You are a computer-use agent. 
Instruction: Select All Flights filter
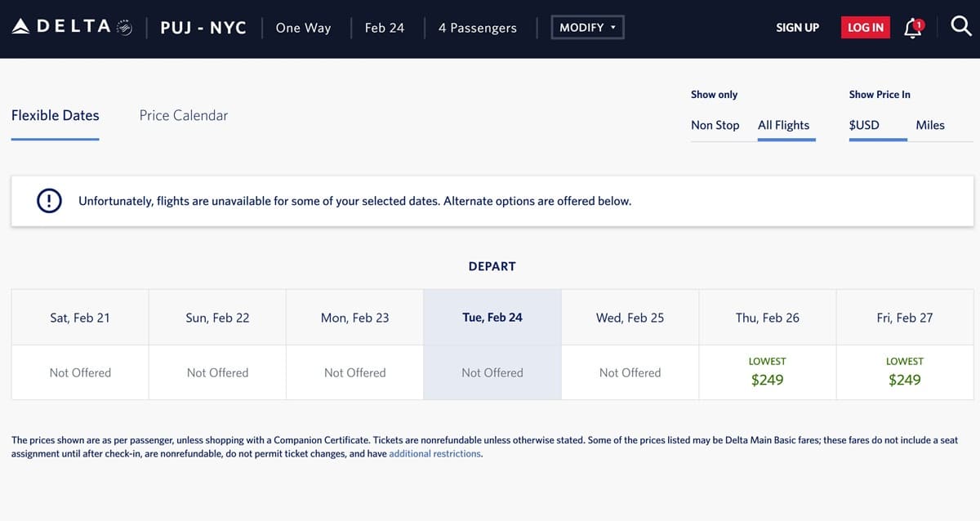pyautogui.click(x=783, y=125)
